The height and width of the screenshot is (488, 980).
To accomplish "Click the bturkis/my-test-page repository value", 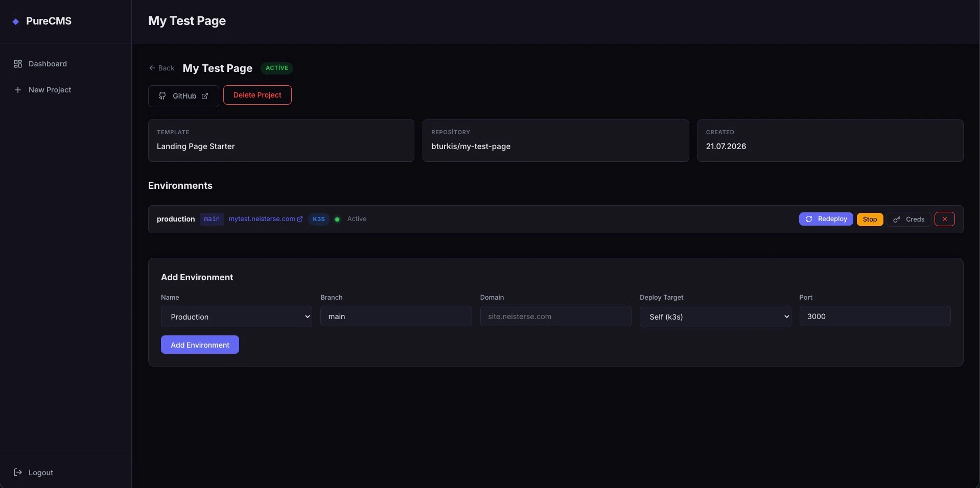I will [471, 147].
